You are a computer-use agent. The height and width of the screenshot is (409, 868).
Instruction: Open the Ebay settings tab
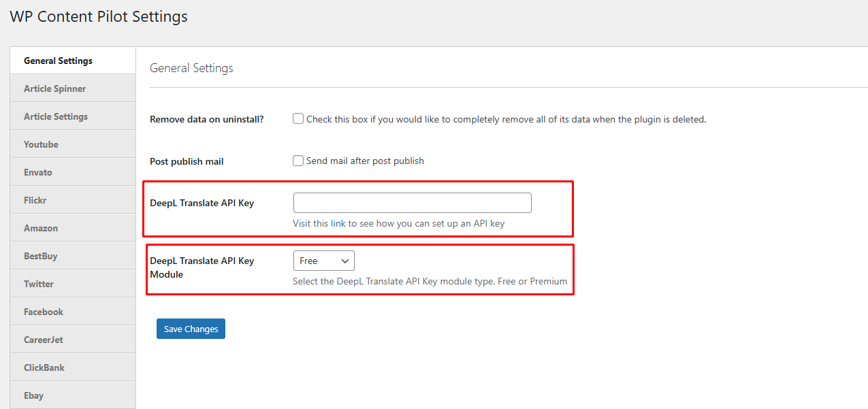[73, 395]
